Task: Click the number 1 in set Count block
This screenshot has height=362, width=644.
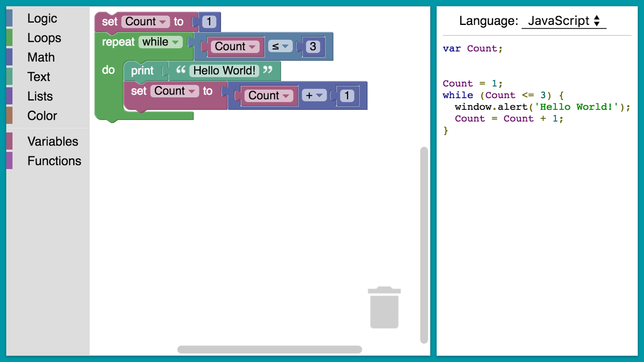Action: (x=209, y=22)
